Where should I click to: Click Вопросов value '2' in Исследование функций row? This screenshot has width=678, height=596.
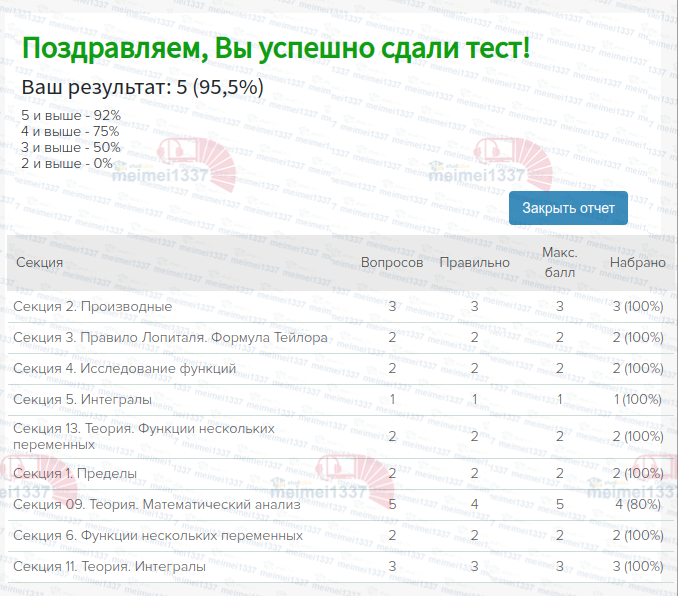click(x=392, y=369)
